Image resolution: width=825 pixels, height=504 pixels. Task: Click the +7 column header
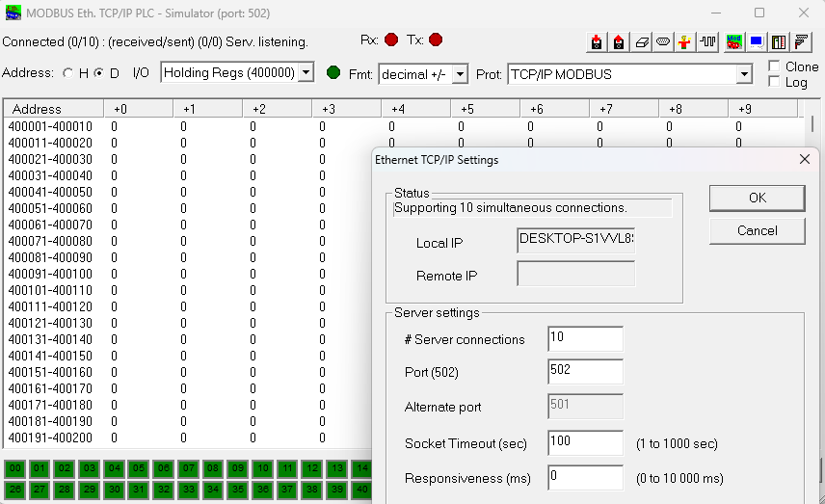[625, 109]
